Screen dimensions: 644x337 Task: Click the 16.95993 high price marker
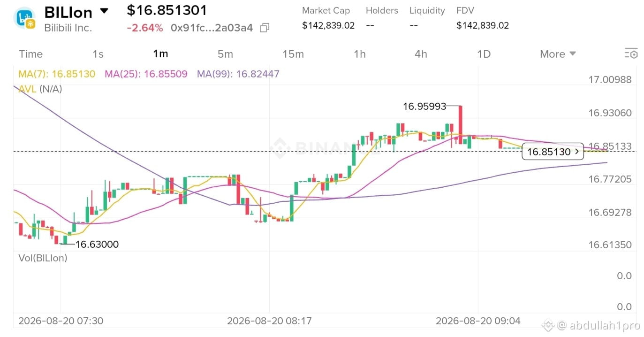424,107
